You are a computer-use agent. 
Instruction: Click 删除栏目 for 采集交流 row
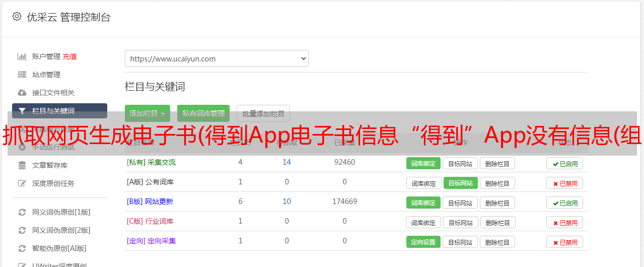coord(497,163)
